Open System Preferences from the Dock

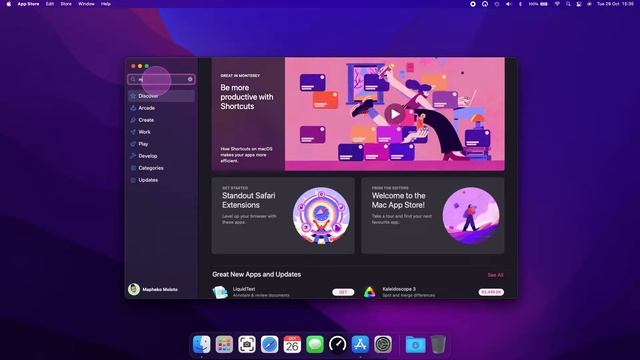[383, 344]
